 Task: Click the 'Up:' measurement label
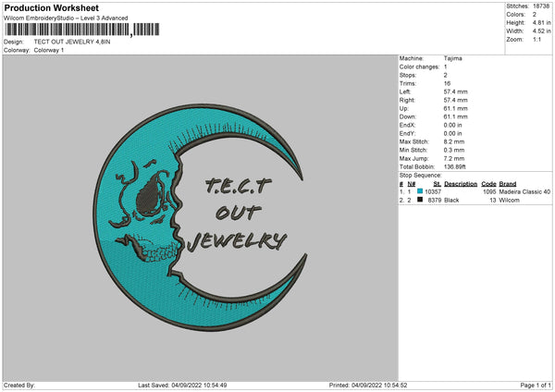[x=403, y=108]
